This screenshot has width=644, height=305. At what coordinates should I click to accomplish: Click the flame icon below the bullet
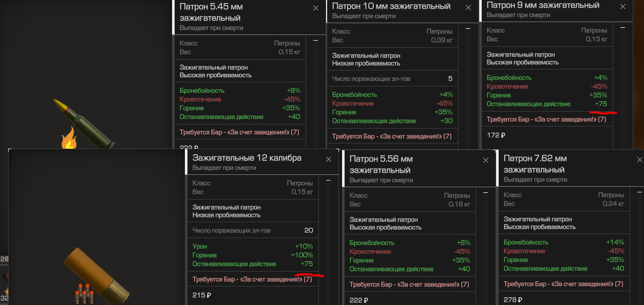point(69,139)
